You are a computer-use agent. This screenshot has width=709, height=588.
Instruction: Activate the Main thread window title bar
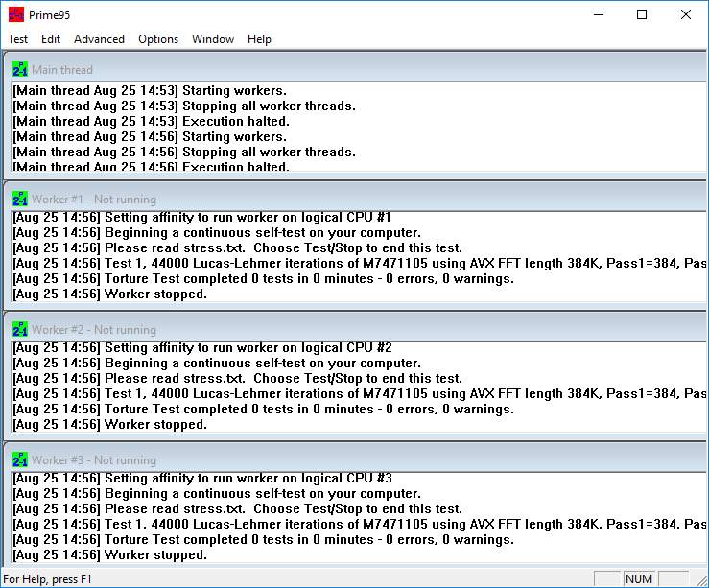[355, 69]
